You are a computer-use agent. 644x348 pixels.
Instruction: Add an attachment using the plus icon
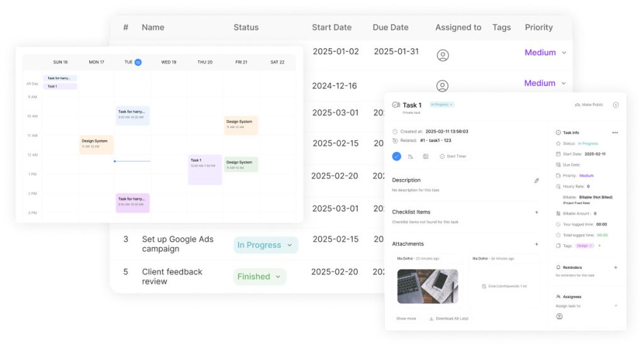pyautogui.click(x=536, y=244)
